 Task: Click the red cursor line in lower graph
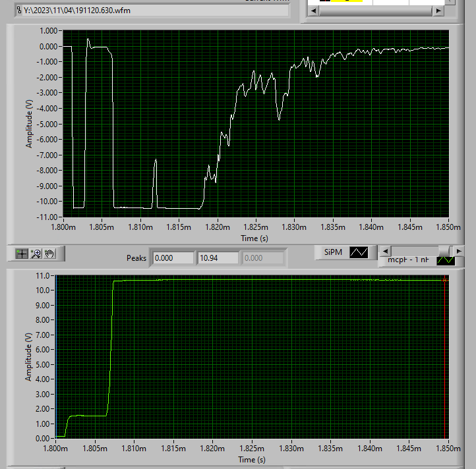445,358
